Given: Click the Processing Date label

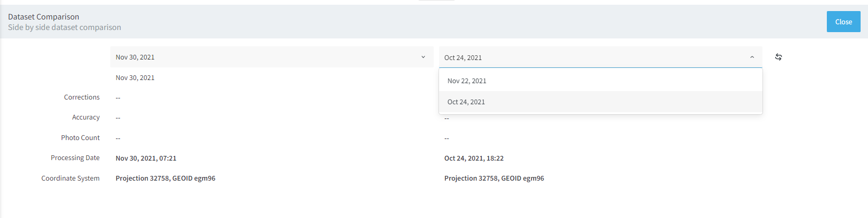Looking at the screenshot, I should tap(75, 158).
